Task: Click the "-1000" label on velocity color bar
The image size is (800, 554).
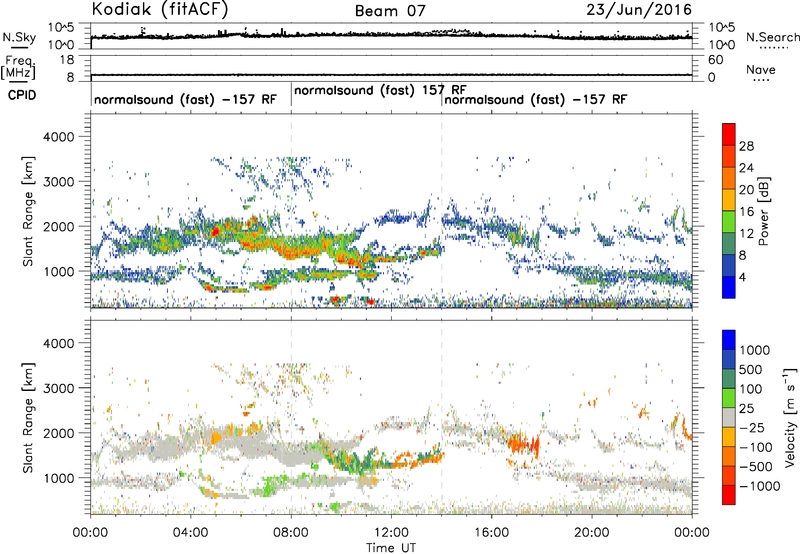Action: click(759, 486)
